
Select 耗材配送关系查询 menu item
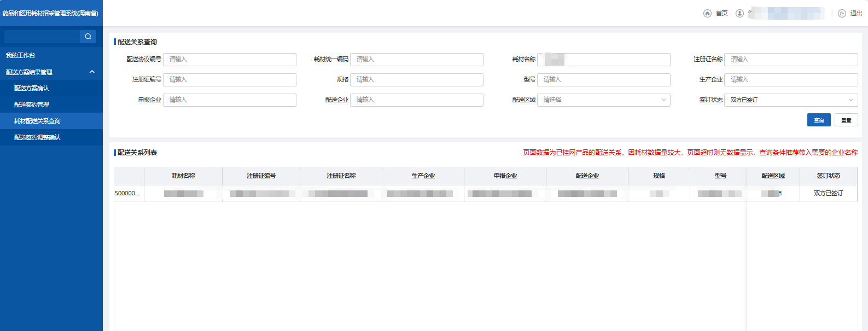click(37, 121)
